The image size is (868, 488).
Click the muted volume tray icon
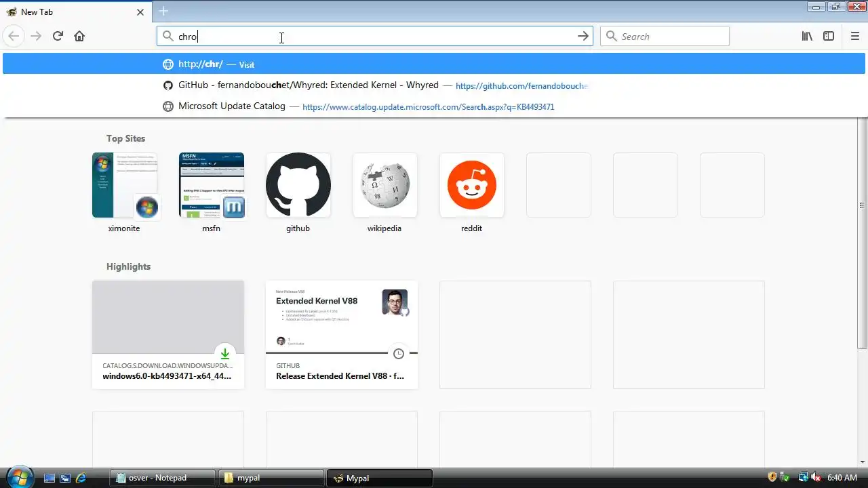(816, 477)
